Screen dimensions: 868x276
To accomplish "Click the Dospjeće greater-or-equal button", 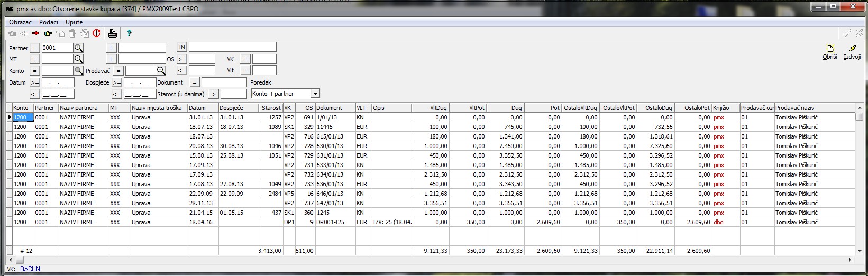I will click(117, 82).
